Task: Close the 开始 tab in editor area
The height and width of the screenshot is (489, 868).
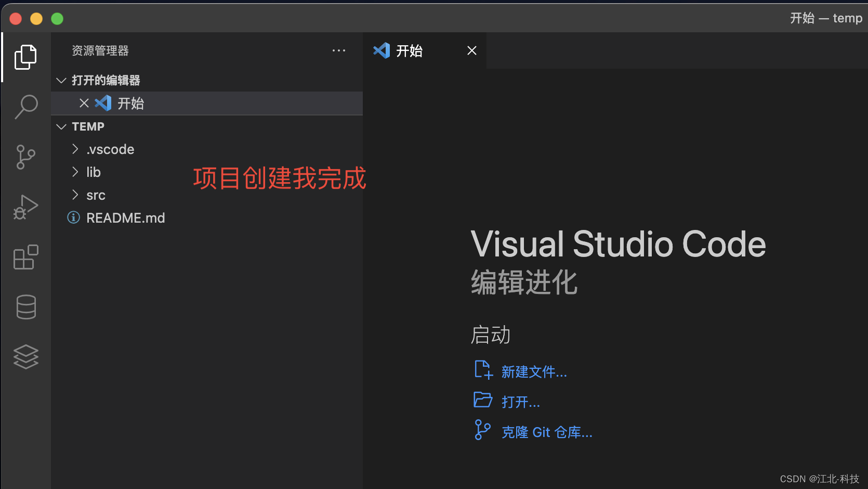Action: click(472, 50)
